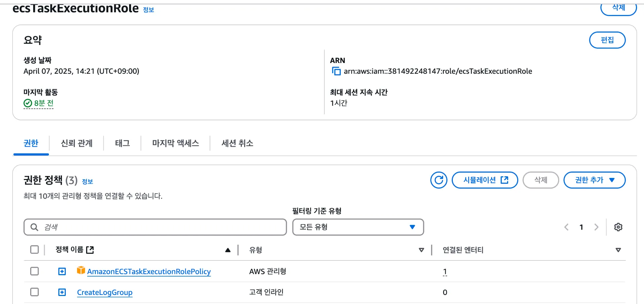Click the AWS 관리형 type cell
644x304 pixels.
(268, 271)
